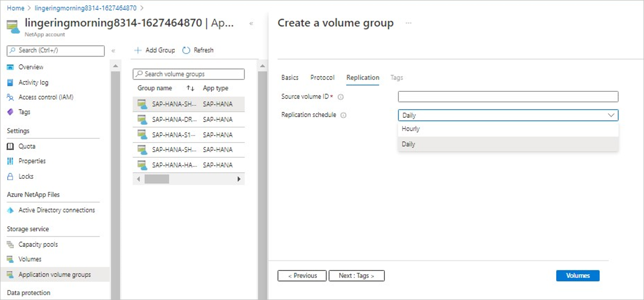Click the right arrow of the group list scrollbar
The width and height of the screenshot is (644, 300).
(x=239, y=179)
